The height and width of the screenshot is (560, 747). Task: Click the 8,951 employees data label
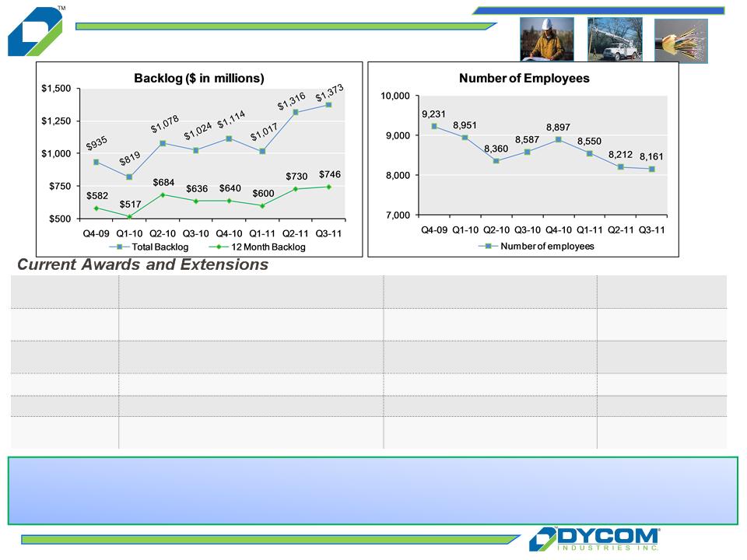click(x=465, y=125)
